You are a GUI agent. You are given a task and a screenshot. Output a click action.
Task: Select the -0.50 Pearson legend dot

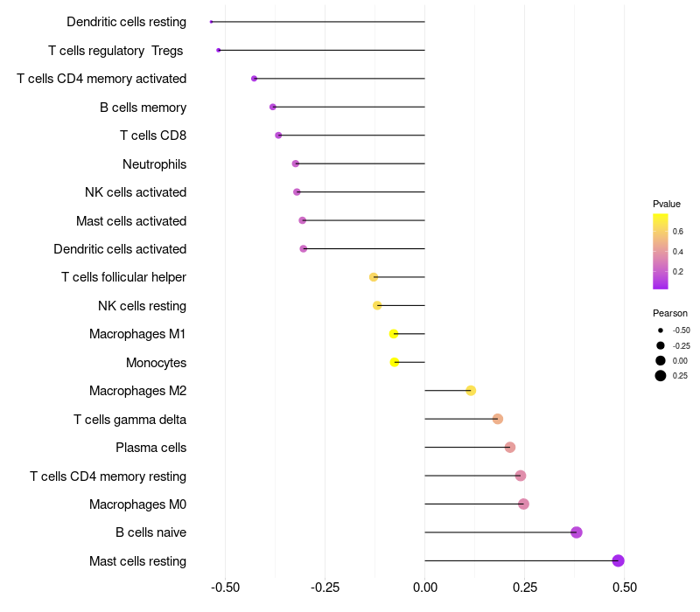click(x=661, y=330)
